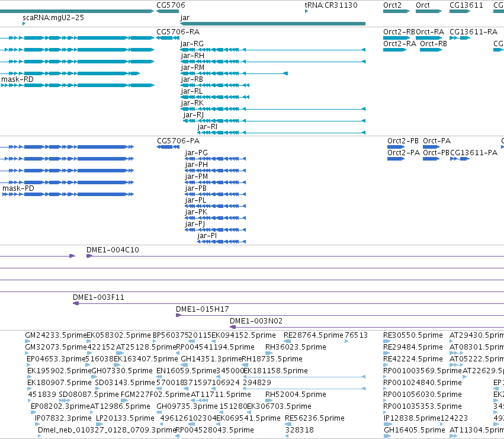Click the SD03143.5prime EST label

[125, 383]
